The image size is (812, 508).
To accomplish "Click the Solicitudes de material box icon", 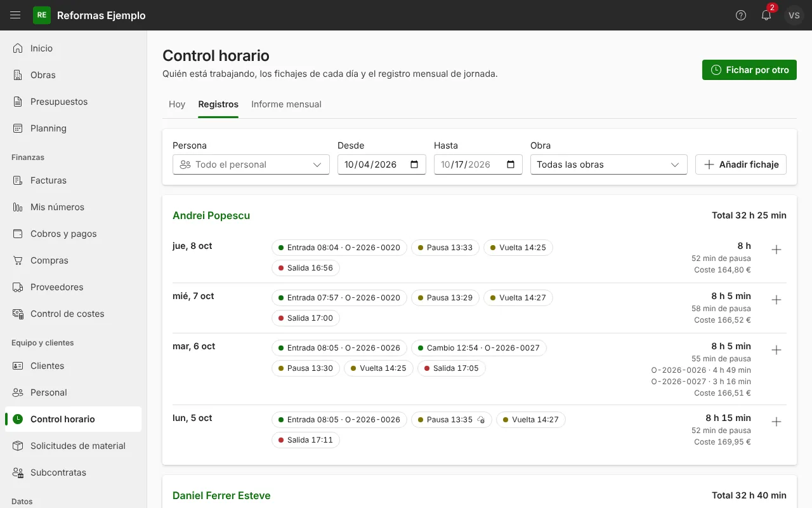I will tap(18, 446).
